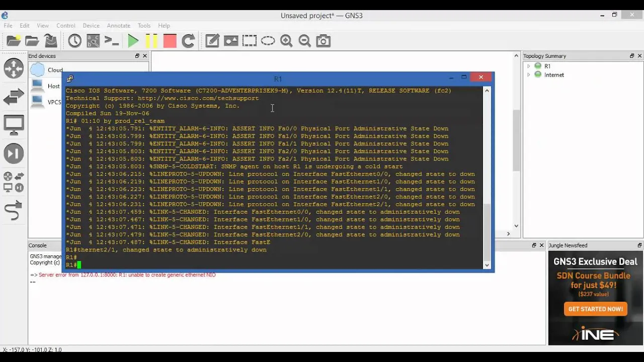Open the View menu

click(43, 26)
